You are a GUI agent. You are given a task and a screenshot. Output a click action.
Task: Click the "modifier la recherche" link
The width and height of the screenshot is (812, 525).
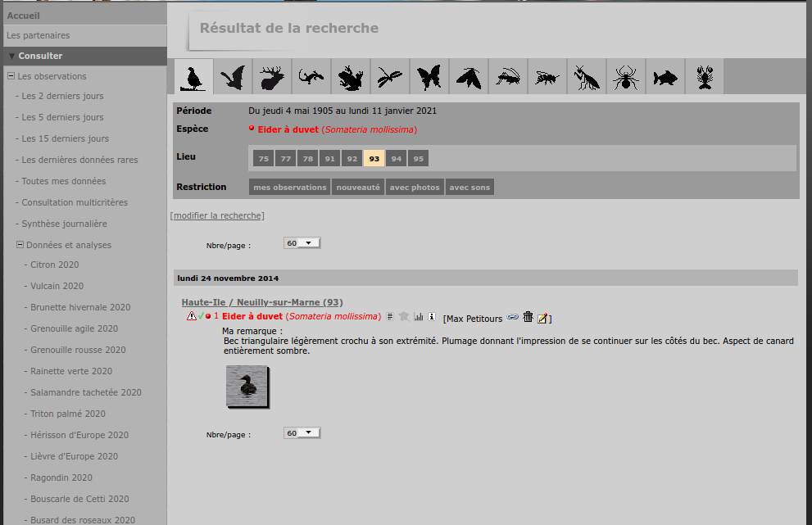pos(217,215)
